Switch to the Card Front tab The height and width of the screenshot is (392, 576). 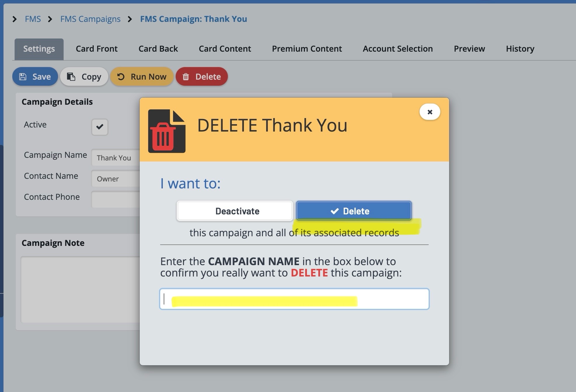tap(97, 49)
